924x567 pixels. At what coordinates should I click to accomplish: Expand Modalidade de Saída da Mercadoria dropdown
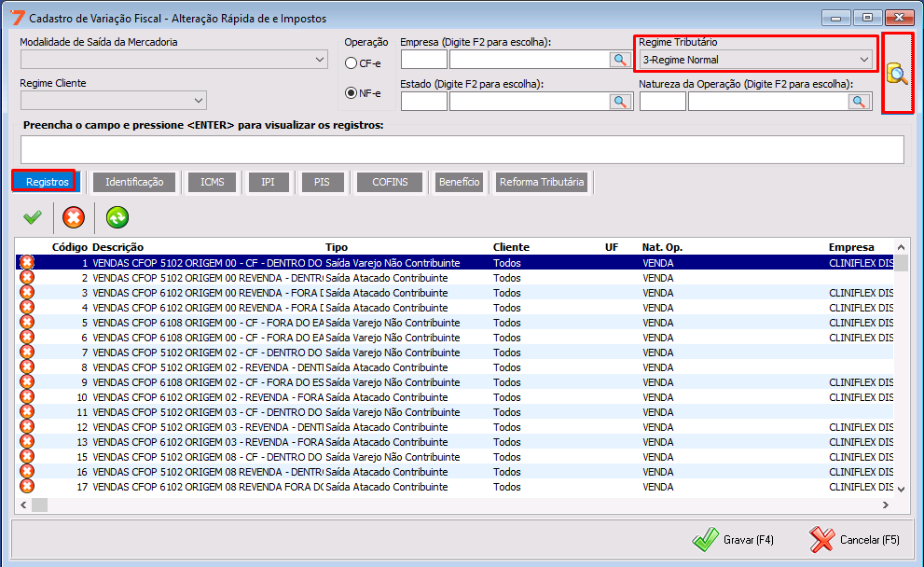point(320,60)
